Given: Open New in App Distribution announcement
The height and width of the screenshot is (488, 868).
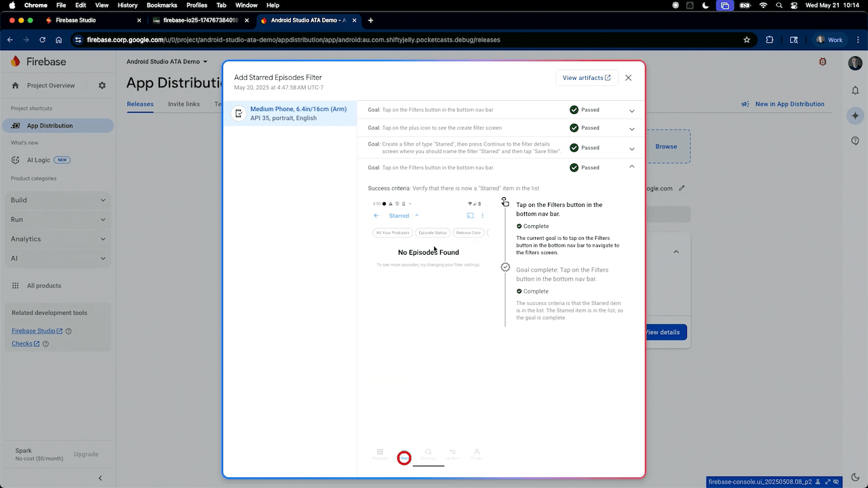Looking at the screenshot, I should tap(783, 104).
